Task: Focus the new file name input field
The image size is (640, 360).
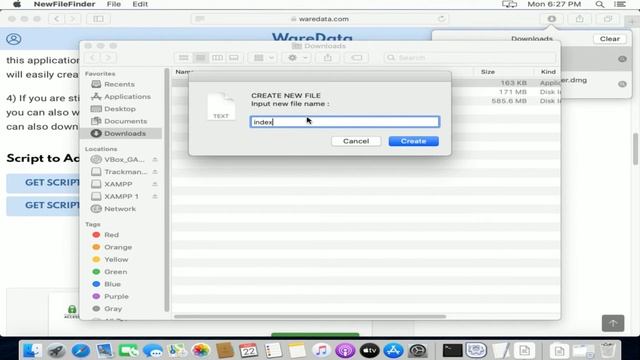Action: [x=344, y=122]
